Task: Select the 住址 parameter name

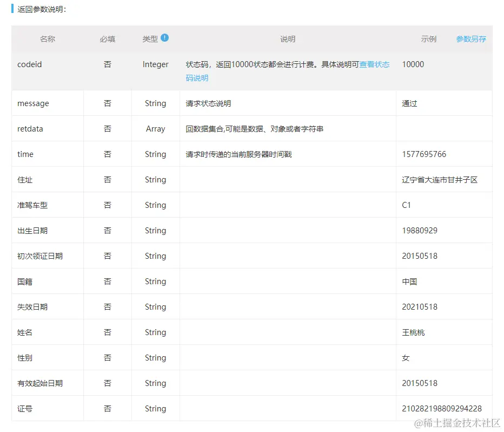Action: [x=25, y=180]
